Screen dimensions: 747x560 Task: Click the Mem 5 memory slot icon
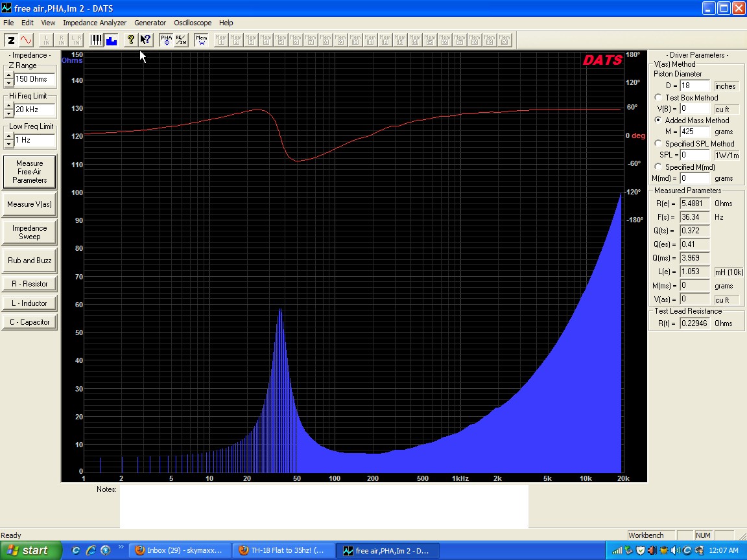[x=281, y=40]
